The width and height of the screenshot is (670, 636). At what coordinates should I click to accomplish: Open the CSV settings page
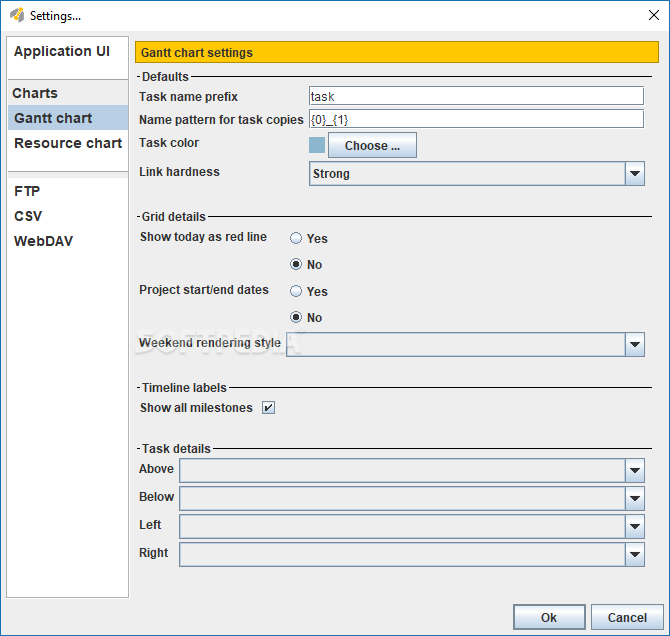click(28, 216)
